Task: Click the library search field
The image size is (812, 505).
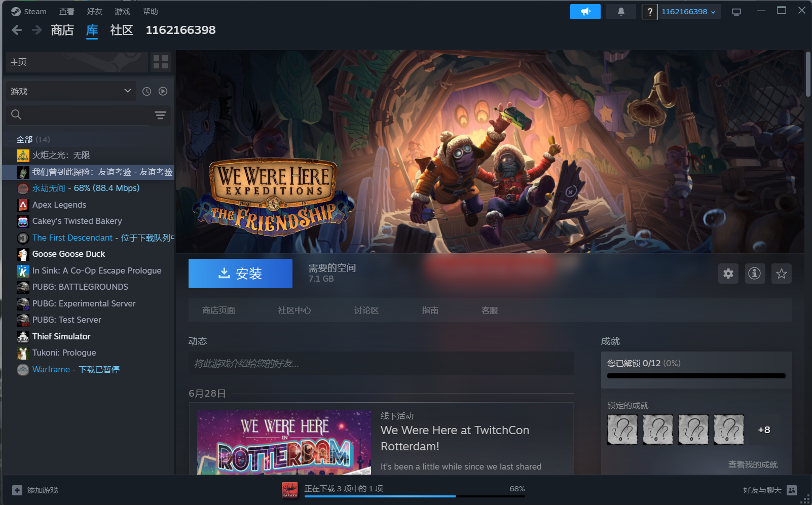Action: point(88,115)
